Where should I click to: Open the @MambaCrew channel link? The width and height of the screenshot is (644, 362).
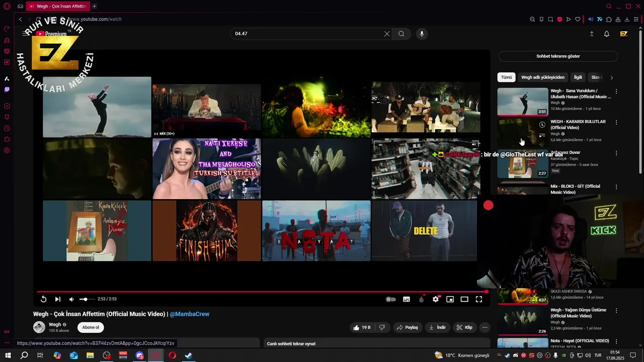[x=189, y=314]
